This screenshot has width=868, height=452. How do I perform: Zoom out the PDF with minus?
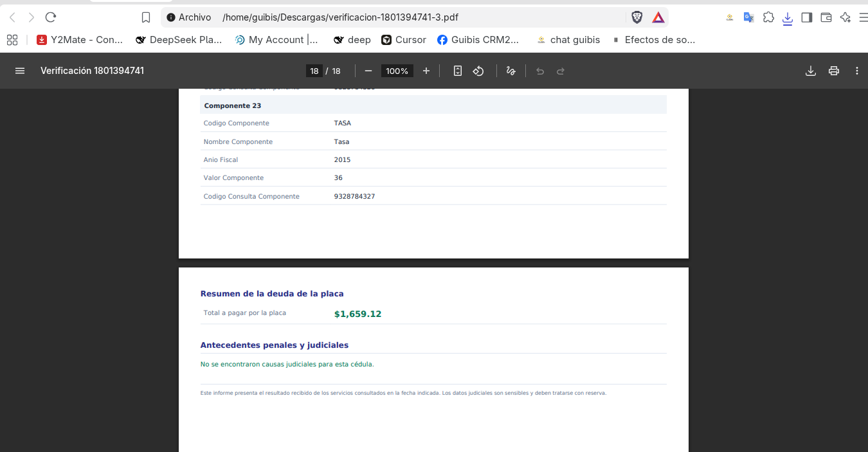click(x=368, y=71)
